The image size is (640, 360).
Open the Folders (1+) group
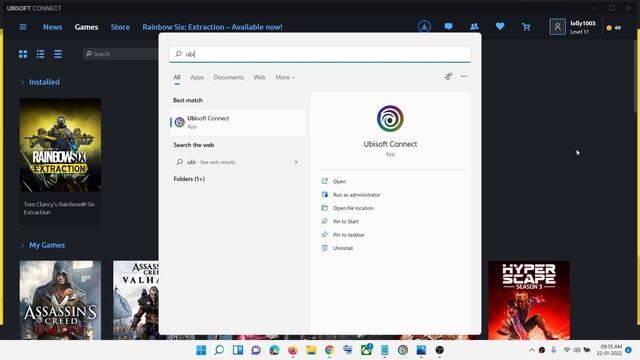click(189, 179)
